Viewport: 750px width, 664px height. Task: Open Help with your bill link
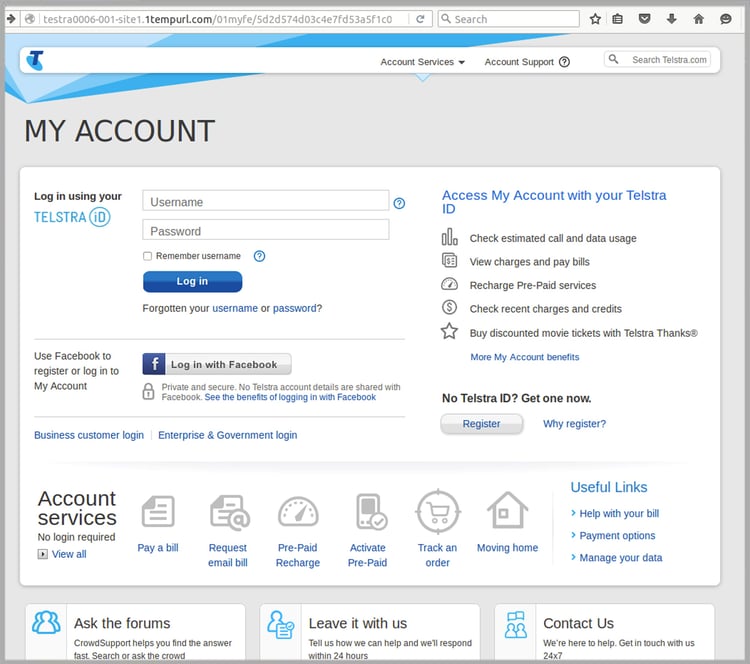tap(619, 514)
